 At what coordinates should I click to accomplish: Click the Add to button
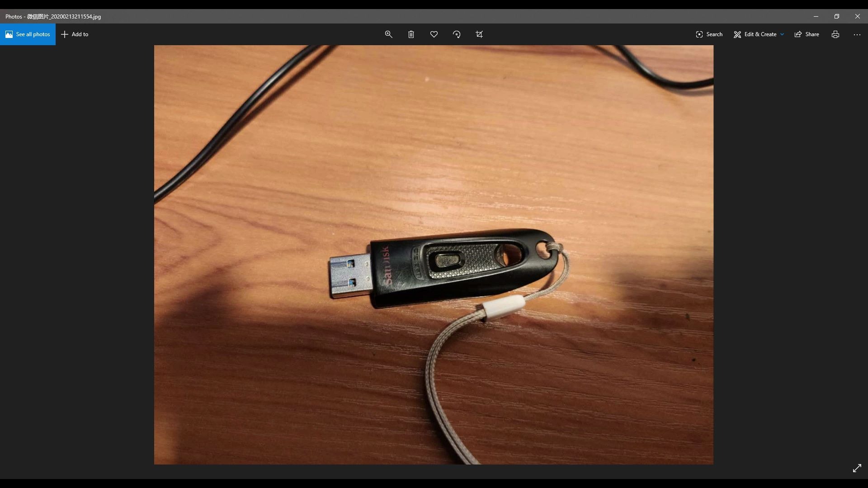[75, 34]
